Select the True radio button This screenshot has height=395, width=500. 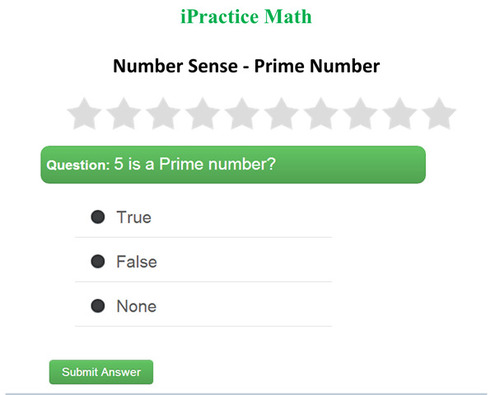click(98, 217)
